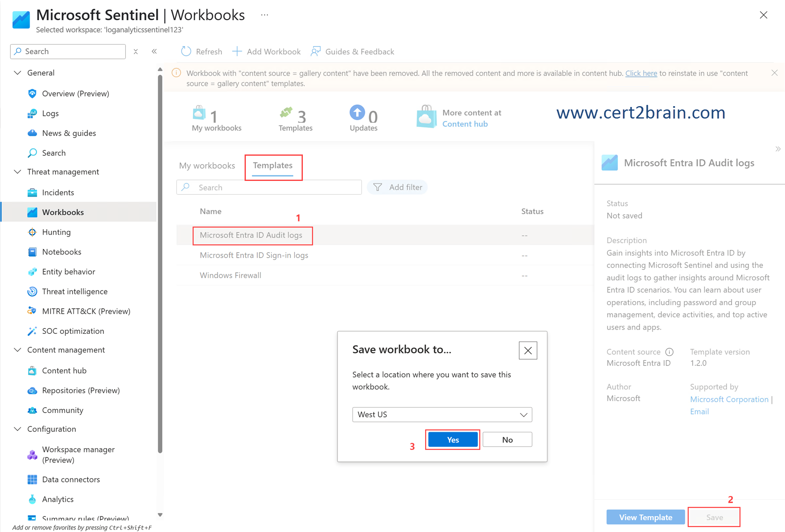Collapse the Threat management section
Viewport: 785px width, 532px height.
click(x=17, y=171)
